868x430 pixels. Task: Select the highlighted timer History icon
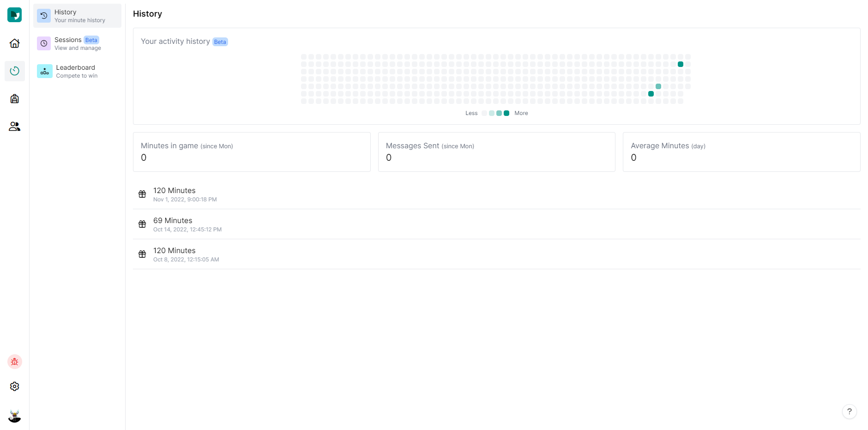[14, 71]
